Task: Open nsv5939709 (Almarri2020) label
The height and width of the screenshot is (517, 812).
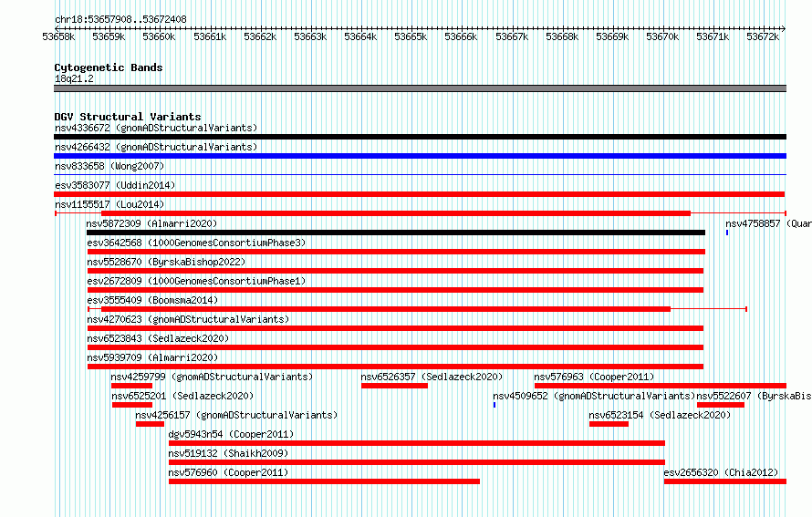Action: point(152,357)
